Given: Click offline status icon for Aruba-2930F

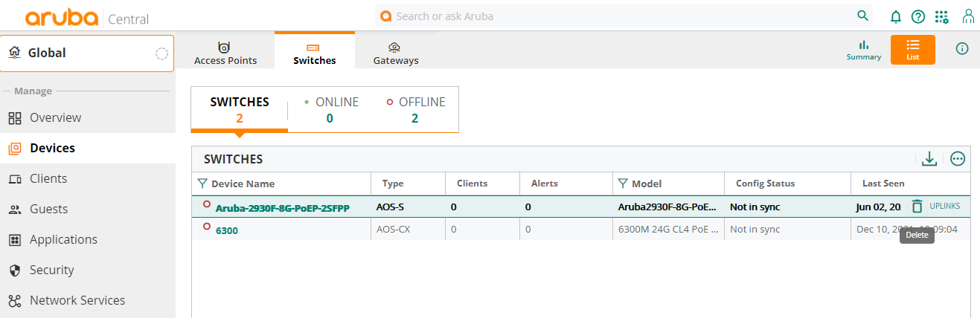Looking at the screenshot, I should pyautogui.click(x=207, y=204).
